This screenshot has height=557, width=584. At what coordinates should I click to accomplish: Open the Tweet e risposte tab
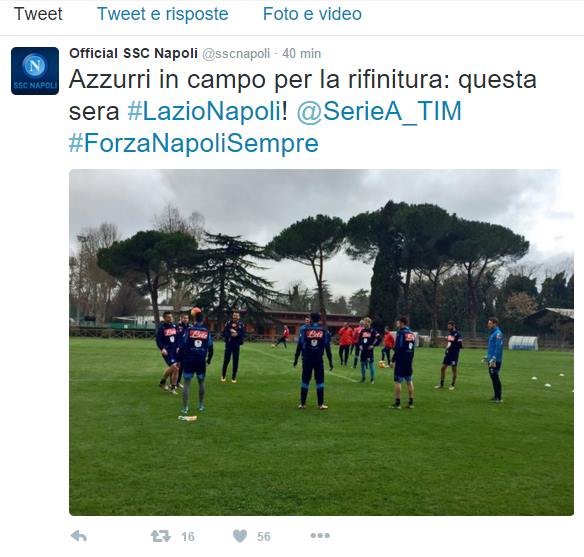tap(163, 14)
